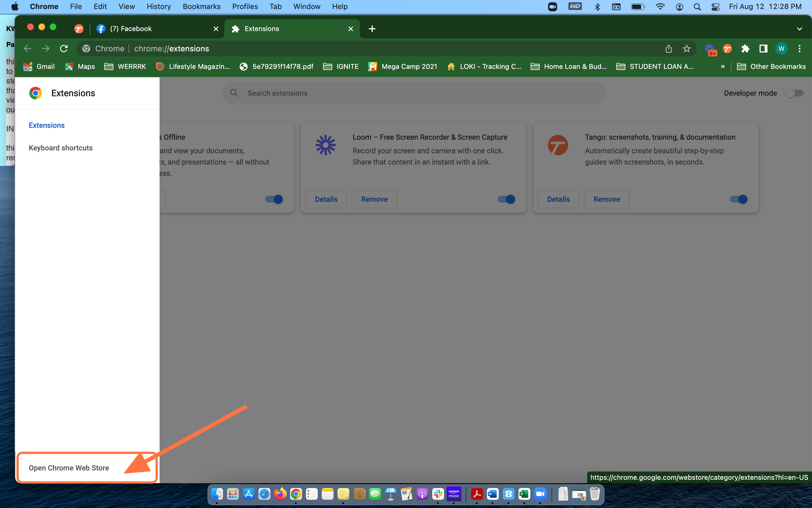This screenshot has width=812, height=508.
Task: Open the Loom extension icon in toolbar
Action: (x=710, y=49)
